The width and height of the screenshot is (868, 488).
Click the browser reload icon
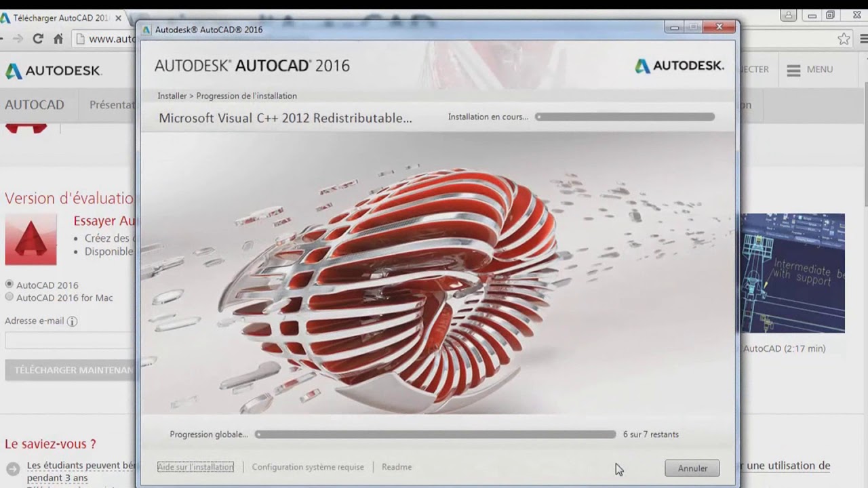point(38,39)
